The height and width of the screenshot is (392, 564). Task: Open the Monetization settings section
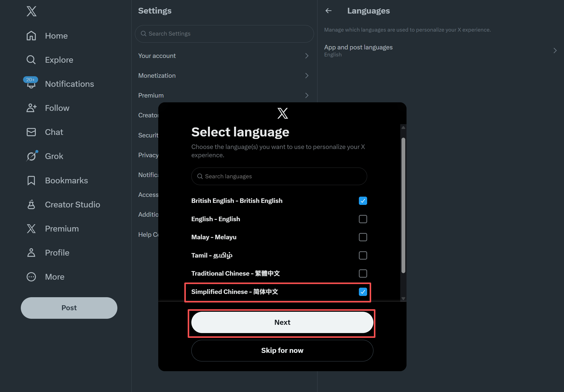224,75
